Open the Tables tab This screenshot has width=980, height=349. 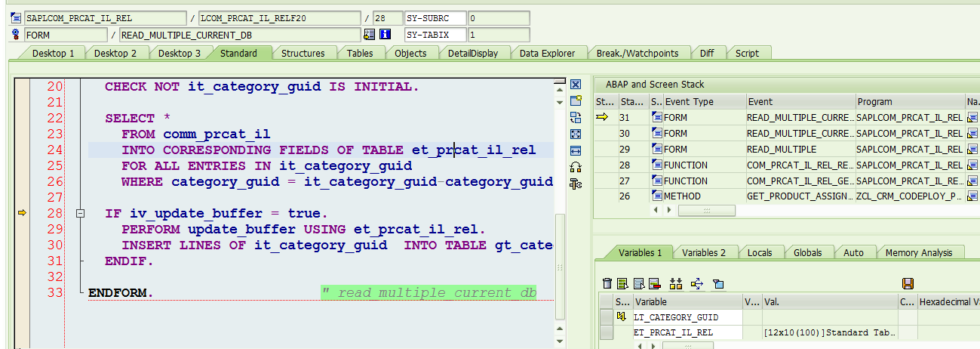click(360, 53)
